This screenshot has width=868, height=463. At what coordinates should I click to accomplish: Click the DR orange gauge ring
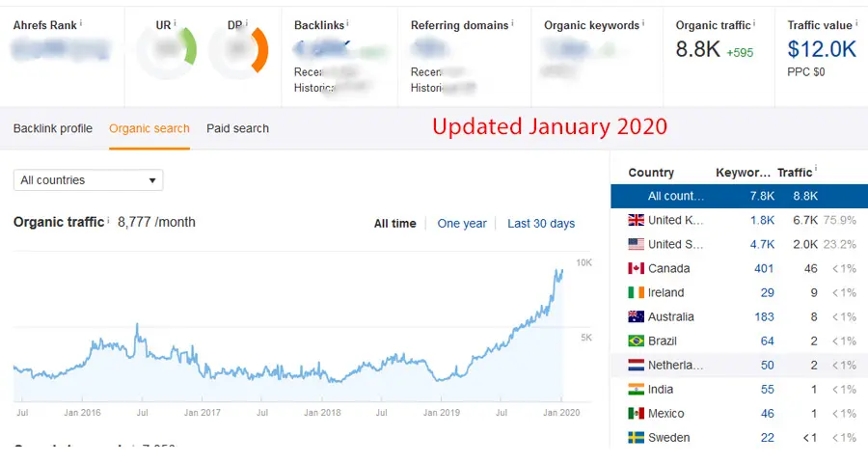(x=259, y=50)
